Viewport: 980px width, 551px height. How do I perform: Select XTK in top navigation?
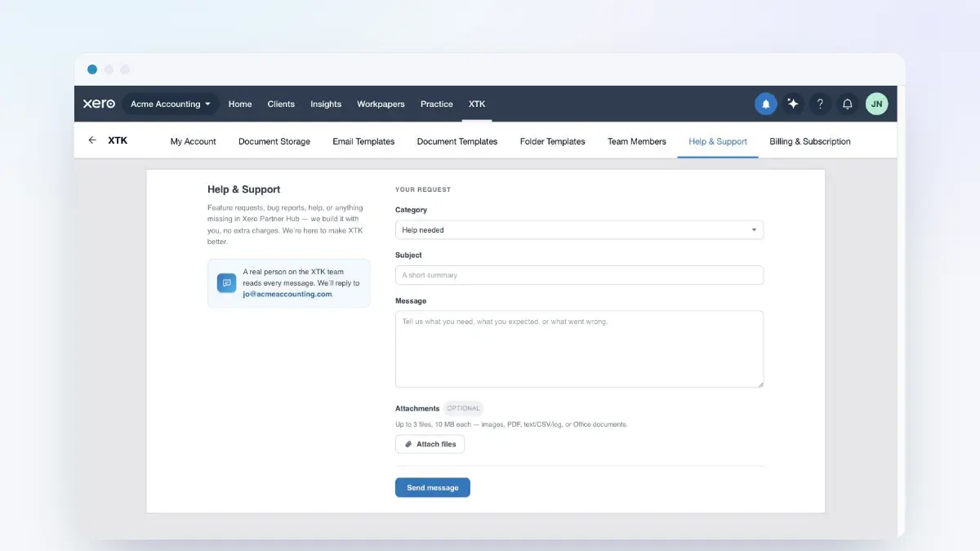pyautogui.click(x=477, y=104)
